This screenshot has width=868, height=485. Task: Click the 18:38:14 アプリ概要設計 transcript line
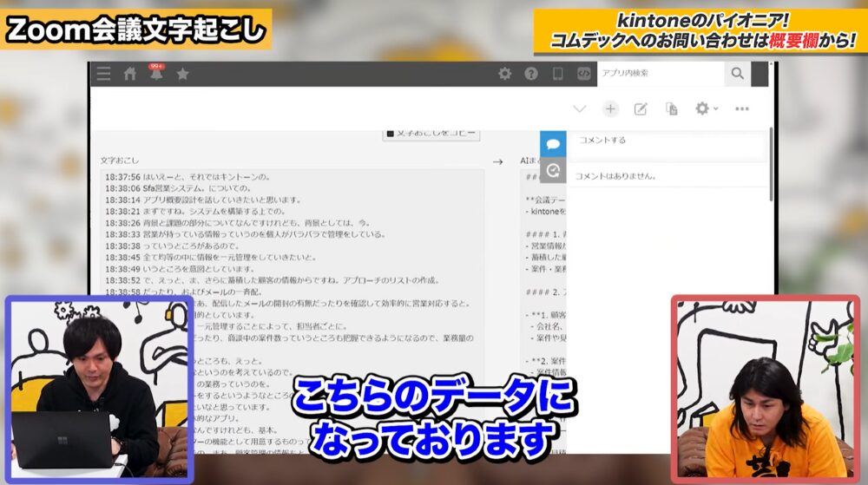click(x=203, y=200)
